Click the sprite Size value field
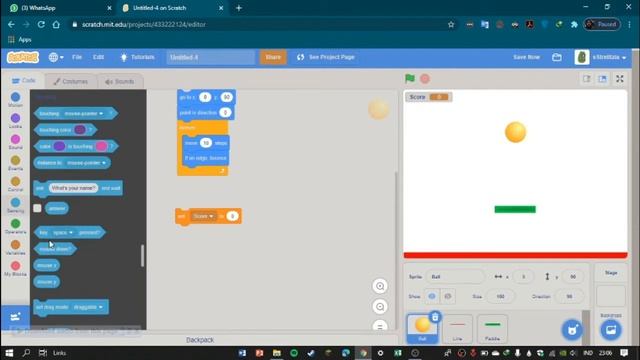The image size is (640, 360). click(500, 296)
